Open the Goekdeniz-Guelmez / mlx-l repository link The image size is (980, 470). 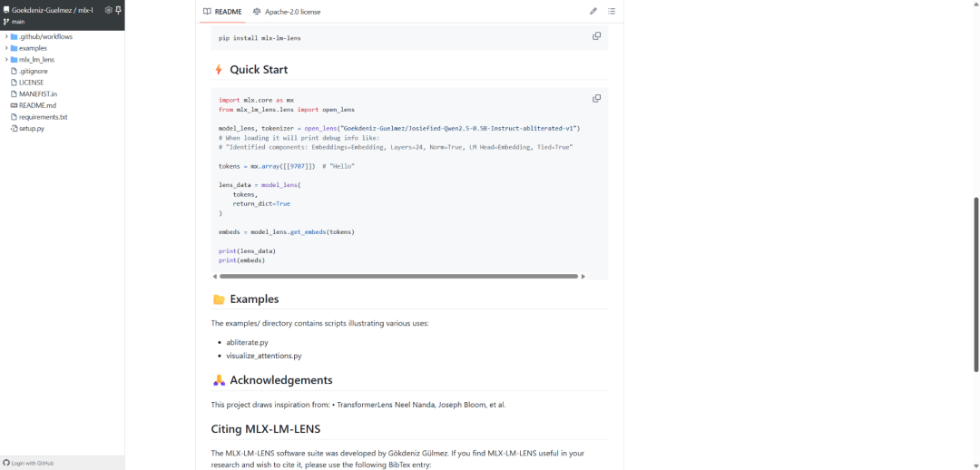(53, 10)
